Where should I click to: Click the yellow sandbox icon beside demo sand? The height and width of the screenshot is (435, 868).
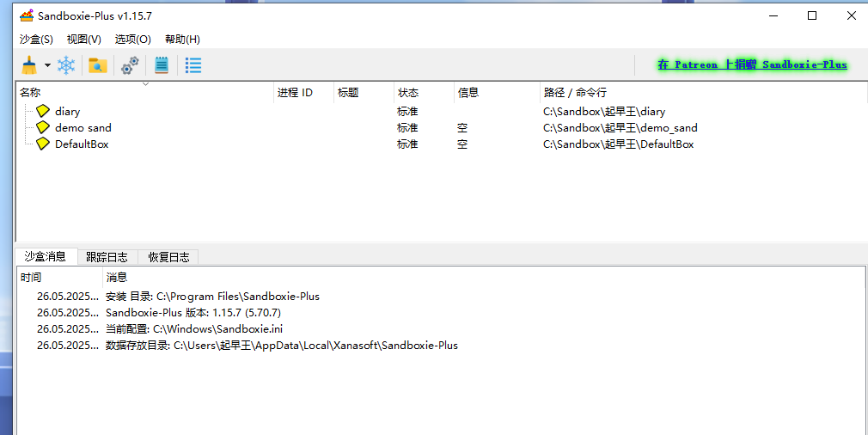coord(43,128)
